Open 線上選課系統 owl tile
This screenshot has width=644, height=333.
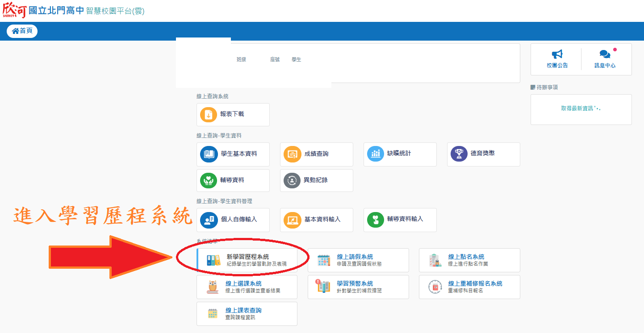point(243,284)
